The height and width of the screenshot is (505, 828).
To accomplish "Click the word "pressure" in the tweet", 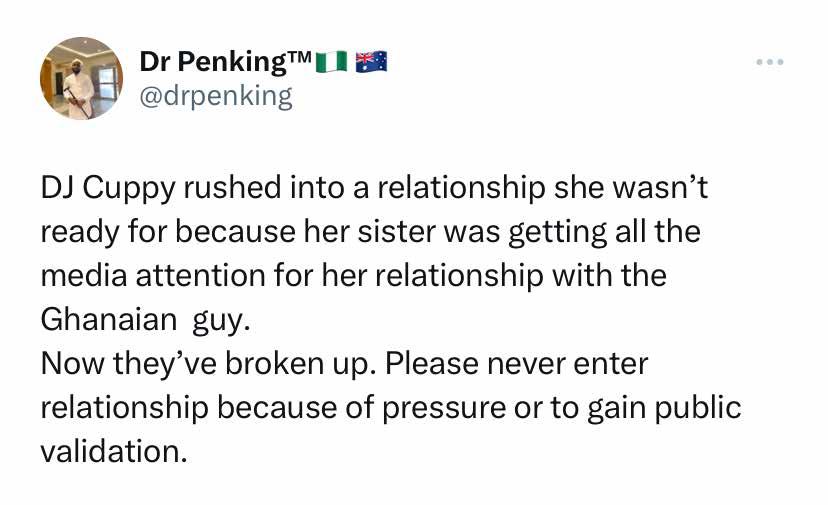I will pyautogui.click(x=444, y=407).
